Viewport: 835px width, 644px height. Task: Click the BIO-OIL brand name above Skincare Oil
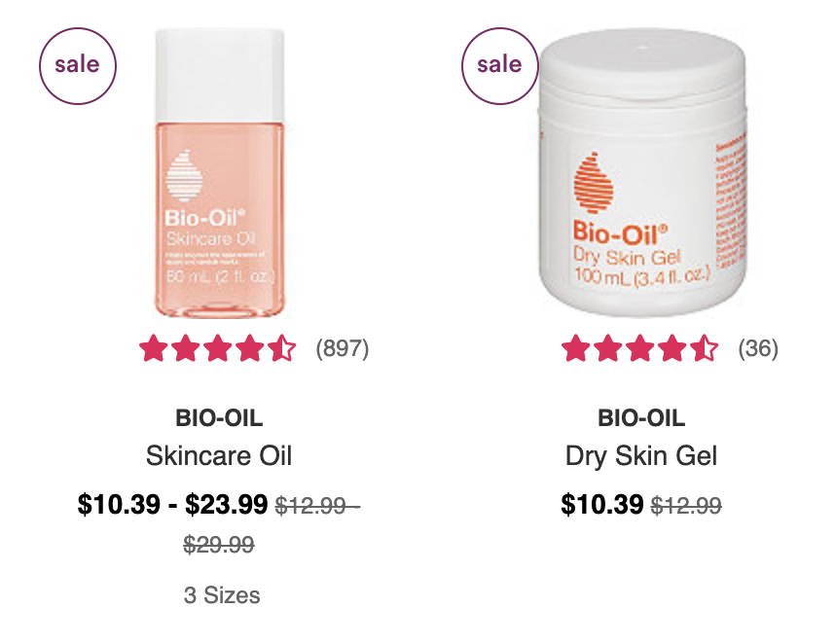tap(219, 417)
